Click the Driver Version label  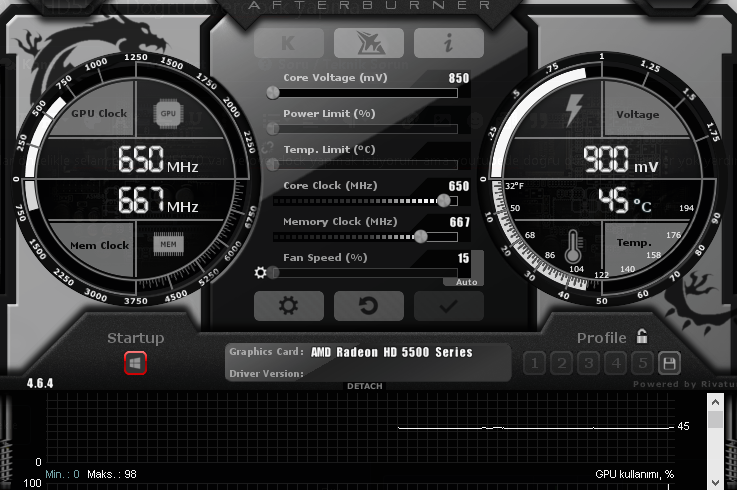pos(267,374)
